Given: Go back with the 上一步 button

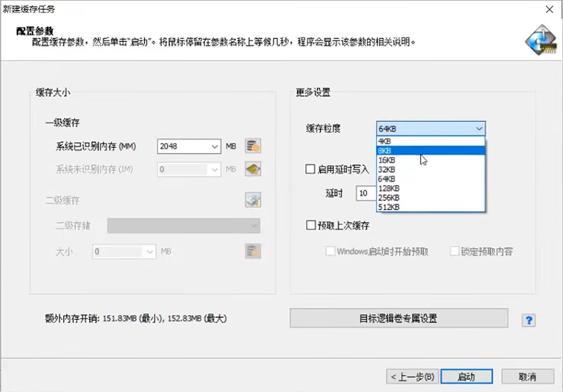Looking at the screenshot, I should (412, 376).
